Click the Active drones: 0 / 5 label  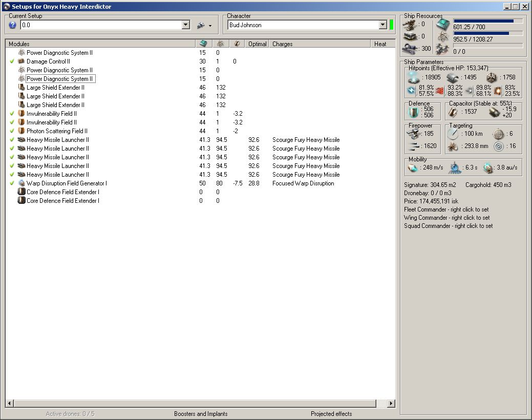point(70,413)
